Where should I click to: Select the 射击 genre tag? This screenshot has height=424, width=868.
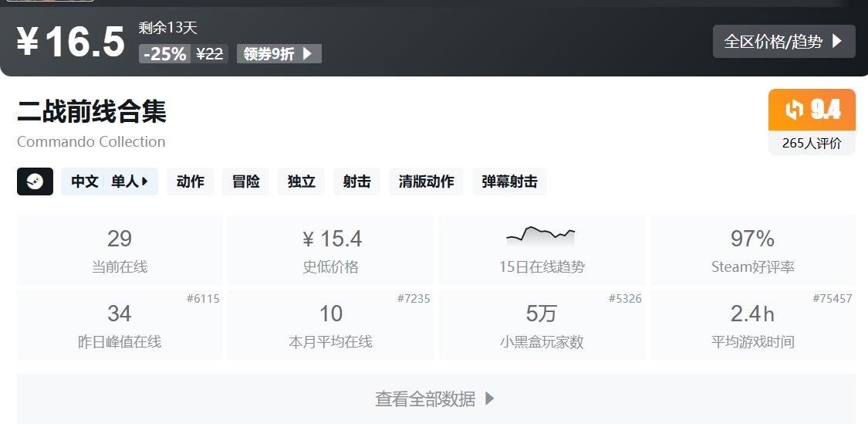point(356,181)
